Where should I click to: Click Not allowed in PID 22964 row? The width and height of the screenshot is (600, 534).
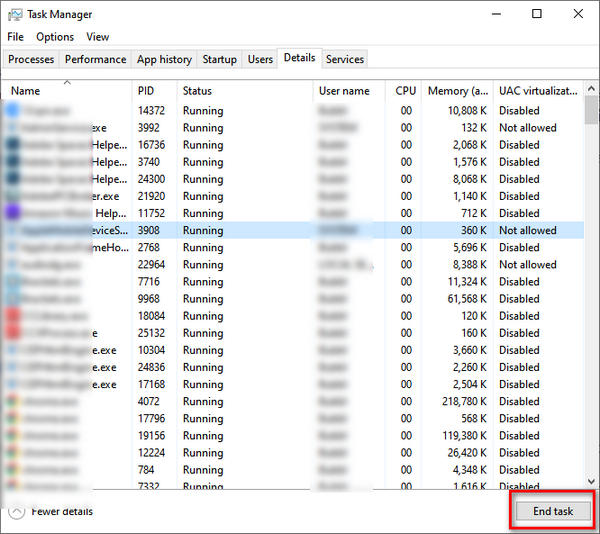528,265
